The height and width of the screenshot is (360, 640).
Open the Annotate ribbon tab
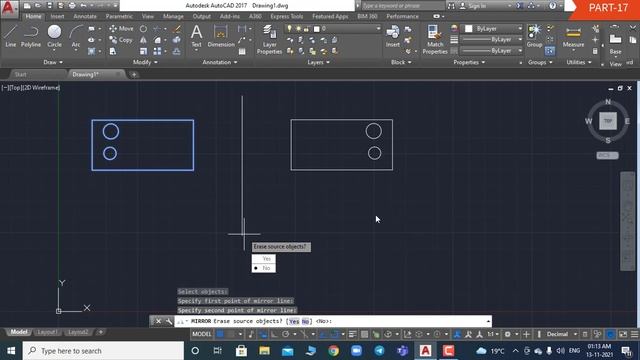85,16
